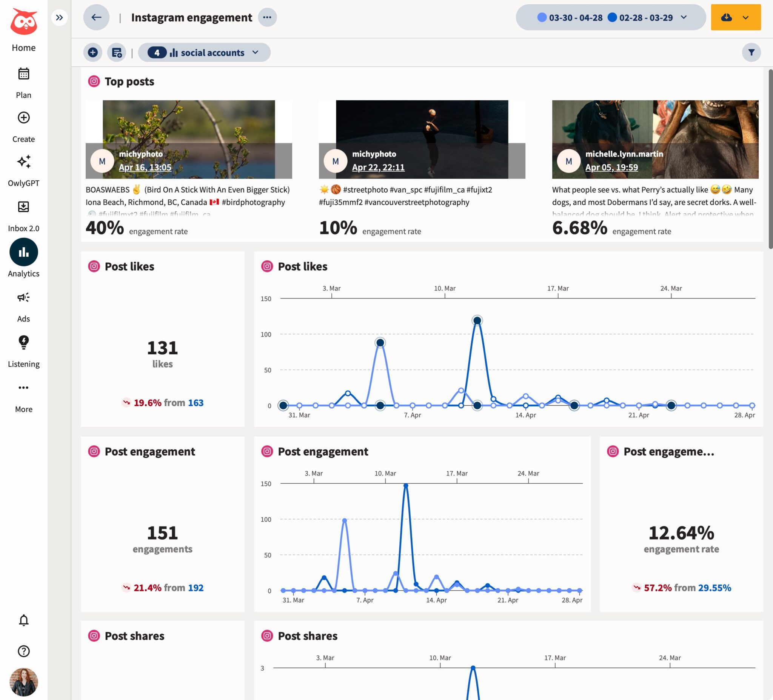Toggle the 02-28 - 03-29 comparison period indicator
Viewport: 773px width, 700px height.
point(613,17)
